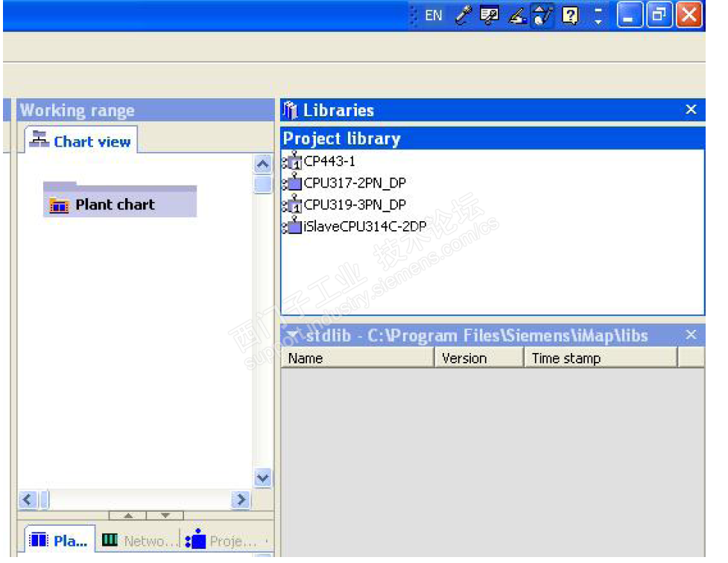Click the microphone icon in language bar

463,16
